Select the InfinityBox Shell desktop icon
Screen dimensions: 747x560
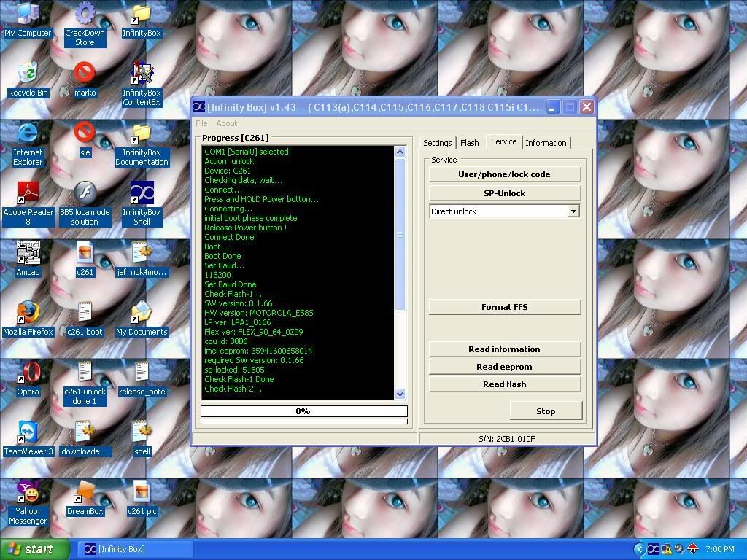tap(142, 204)
